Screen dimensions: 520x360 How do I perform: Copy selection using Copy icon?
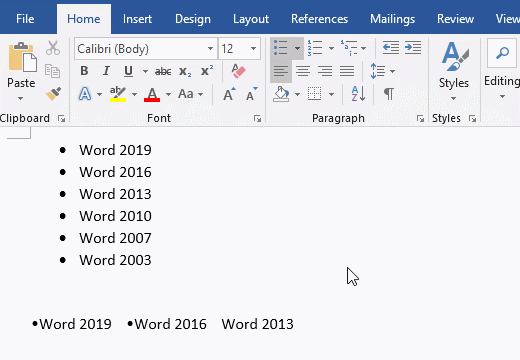click(x=53, y=71)
